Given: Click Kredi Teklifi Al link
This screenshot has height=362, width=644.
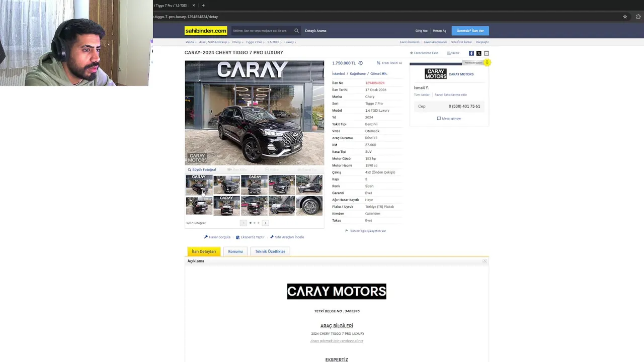Looking at the screenshot, I should point(389,63).
